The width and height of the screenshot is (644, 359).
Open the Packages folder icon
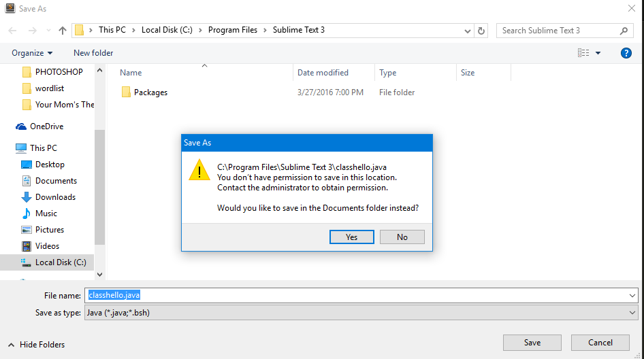tap(126, 92)
